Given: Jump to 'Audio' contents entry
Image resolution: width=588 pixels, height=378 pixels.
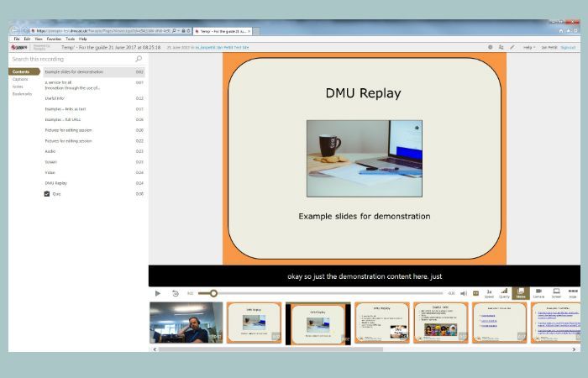Looking at the screenshot, I should (94, 151).
